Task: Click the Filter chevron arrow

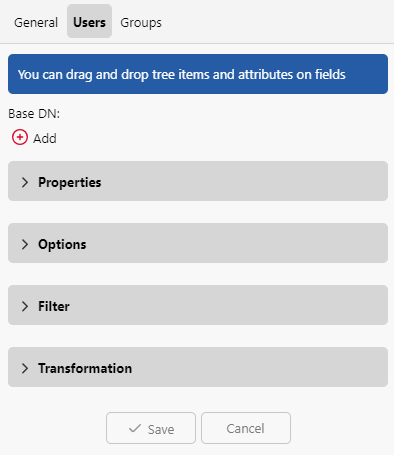Action: (25, 306)
